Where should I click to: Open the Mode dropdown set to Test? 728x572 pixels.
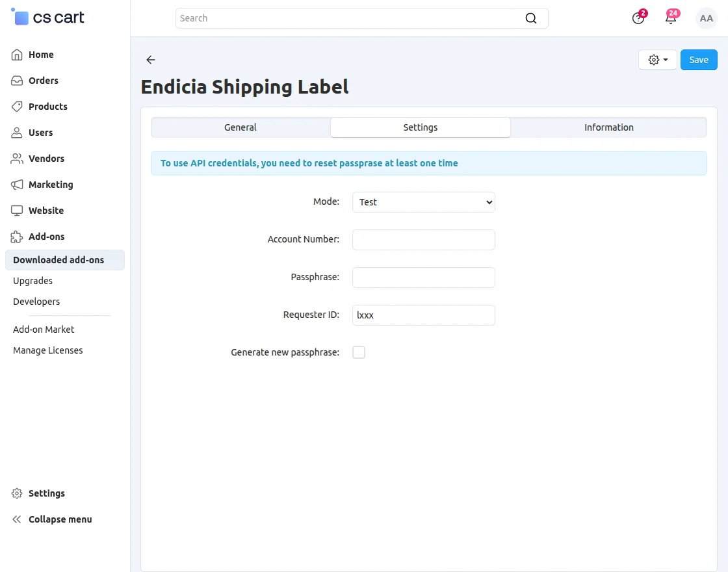423,202
